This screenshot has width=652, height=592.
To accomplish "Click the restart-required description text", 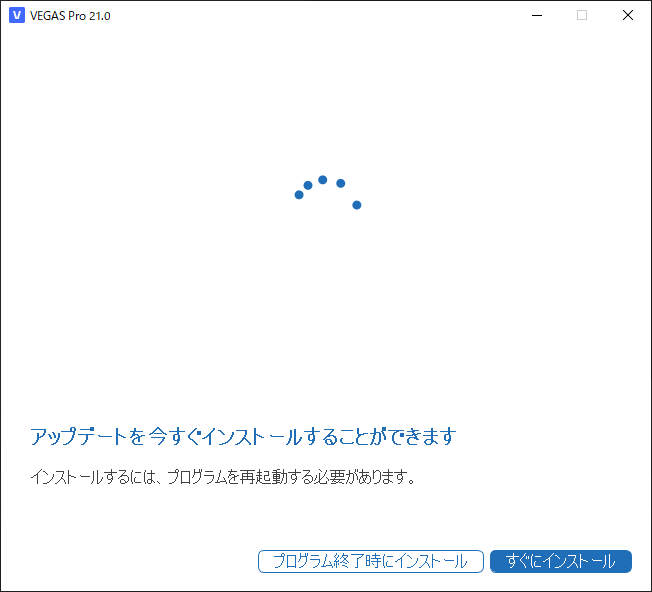I will point(222,477).
